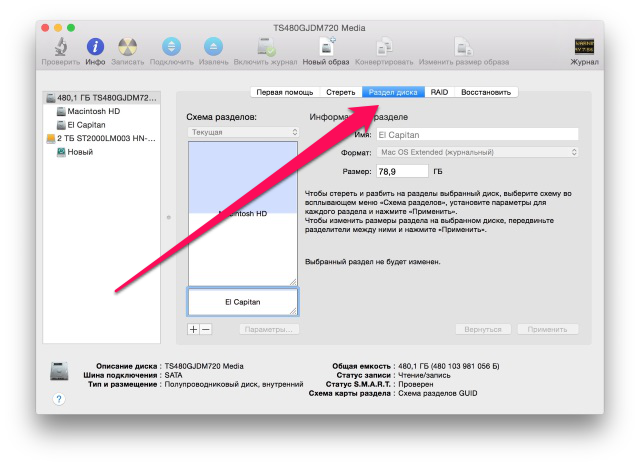This screenshot has height=466, width=640.
Task: Click the El Capitan partition resize handle
Action: click(x=293, y=311)
